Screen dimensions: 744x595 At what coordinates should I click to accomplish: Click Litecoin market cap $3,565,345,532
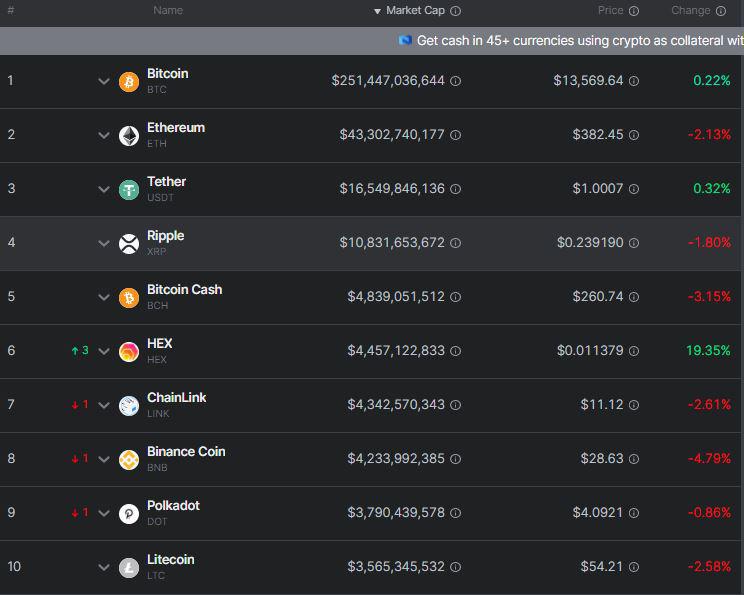396,567
